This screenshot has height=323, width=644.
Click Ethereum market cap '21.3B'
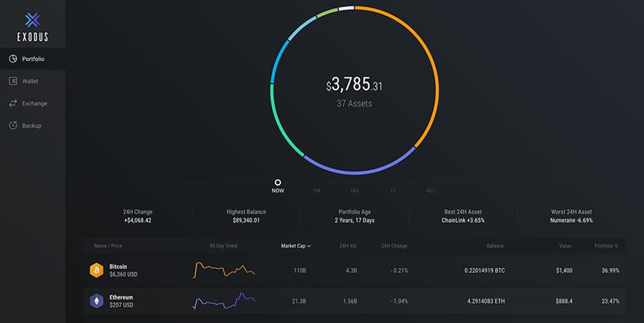(299, 302)
